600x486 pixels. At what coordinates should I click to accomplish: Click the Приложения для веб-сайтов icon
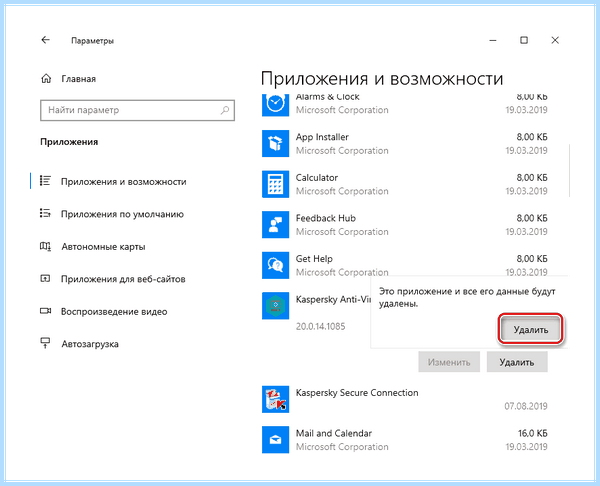(x=45, y=279)
